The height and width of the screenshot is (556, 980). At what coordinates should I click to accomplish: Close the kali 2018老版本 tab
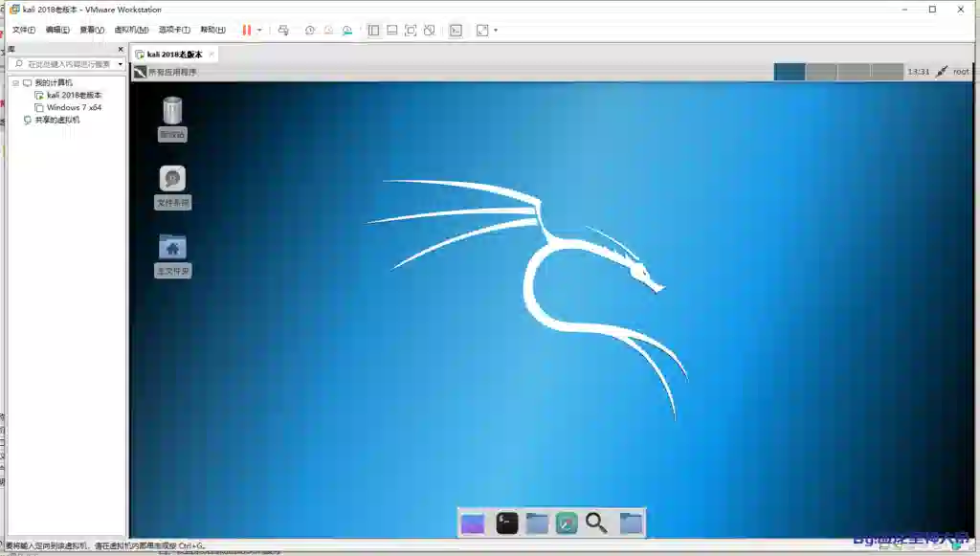(212, 55)
